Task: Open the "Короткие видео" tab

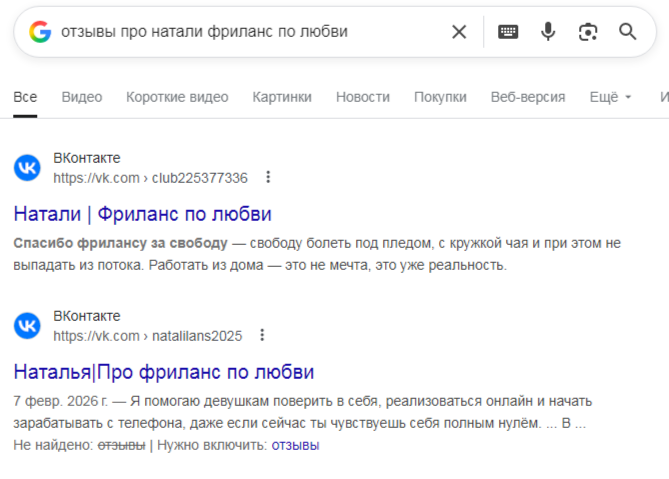Action: click(177, 97)
